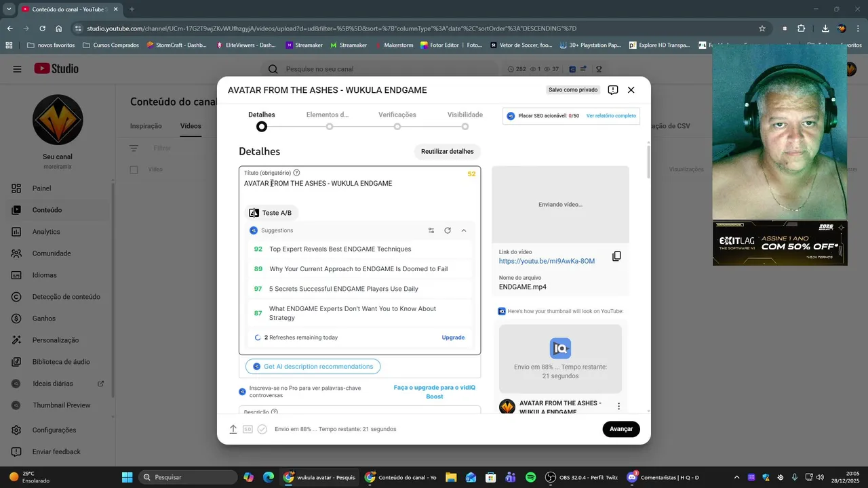The image size is (868, 488).
Task: Open the Chrome downloads icon
Action: 825,28
